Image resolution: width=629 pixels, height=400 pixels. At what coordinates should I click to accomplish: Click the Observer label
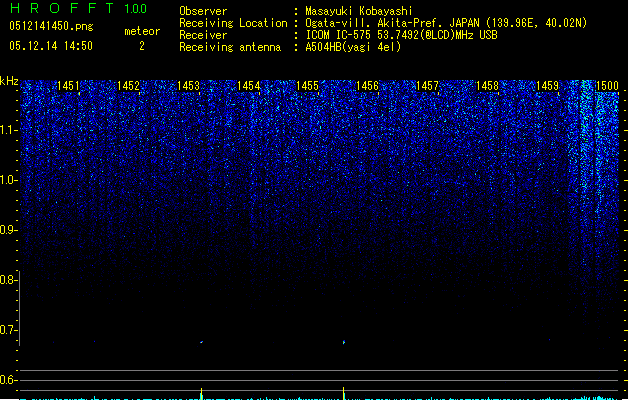(203, 11)
